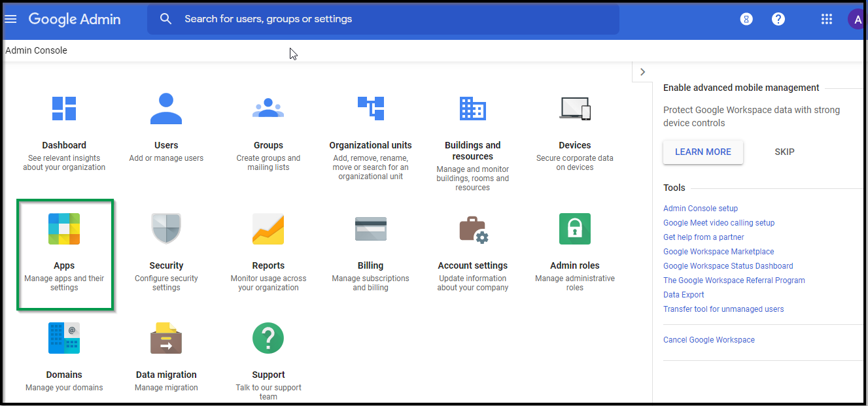This screenshot has height=406, width=868.
Task: Click the Data migration title label
Action: [166, 375]
